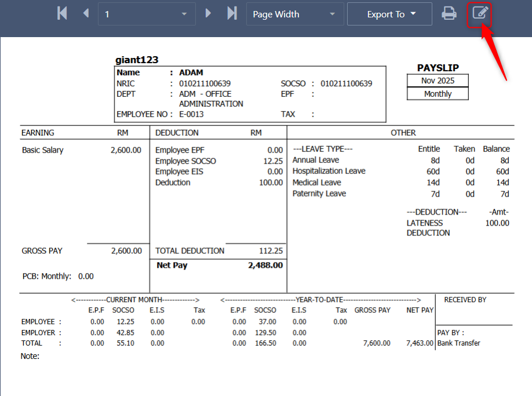Select payslip period Nov 2025

[438, 81]
